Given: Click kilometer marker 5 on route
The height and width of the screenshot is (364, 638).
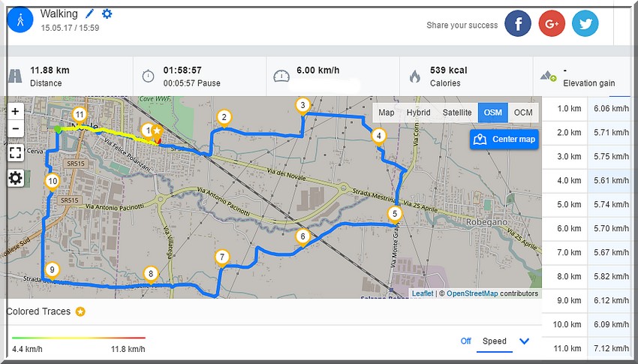Looking at the screenshot, I should click(396, 213).
